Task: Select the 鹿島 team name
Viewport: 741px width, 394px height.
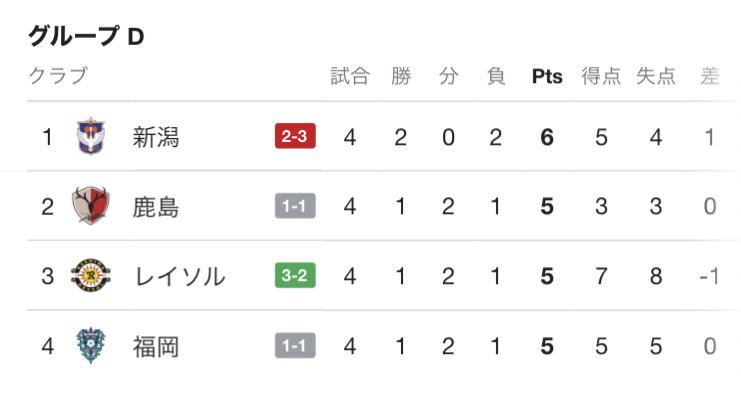Action: 156,207
